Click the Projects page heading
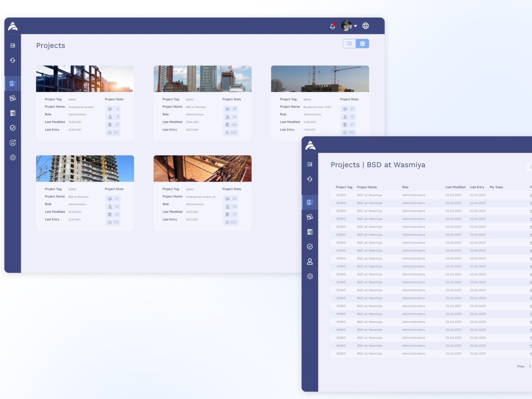The width and height of the screenshot is (532, 399). (51, 45)
